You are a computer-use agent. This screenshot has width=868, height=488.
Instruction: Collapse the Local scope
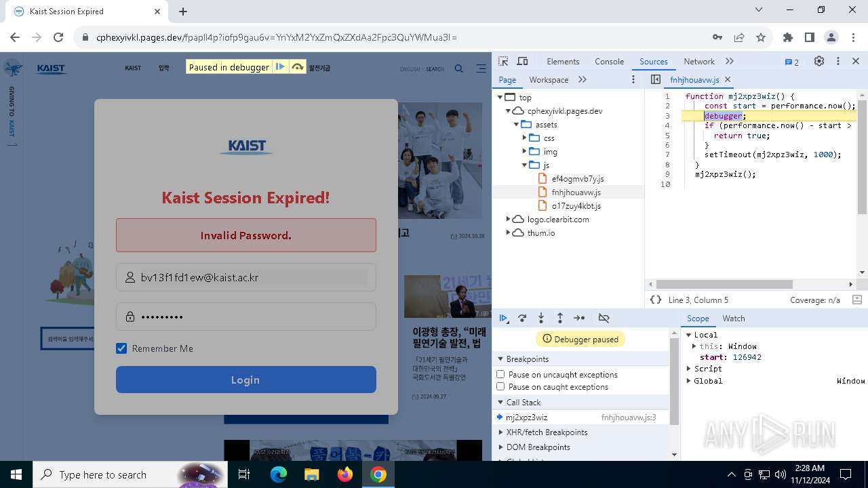(688, 335)
